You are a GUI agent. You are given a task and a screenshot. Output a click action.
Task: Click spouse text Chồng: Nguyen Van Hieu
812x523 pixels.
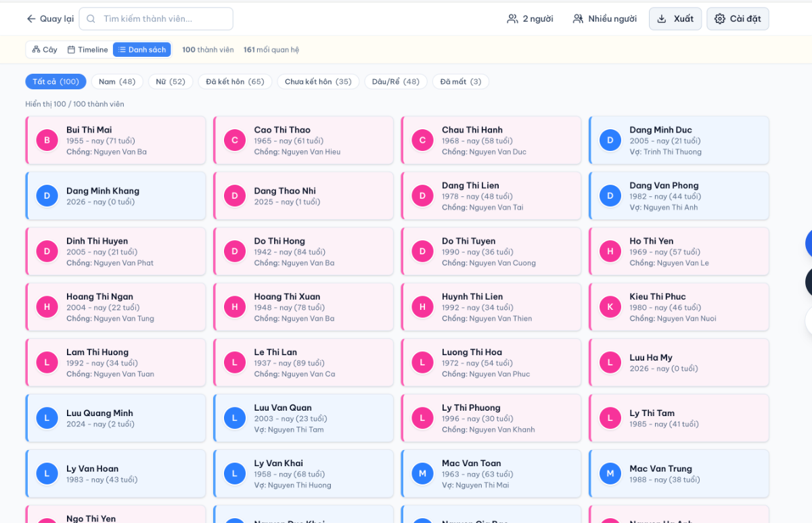[x=297, y=152]
